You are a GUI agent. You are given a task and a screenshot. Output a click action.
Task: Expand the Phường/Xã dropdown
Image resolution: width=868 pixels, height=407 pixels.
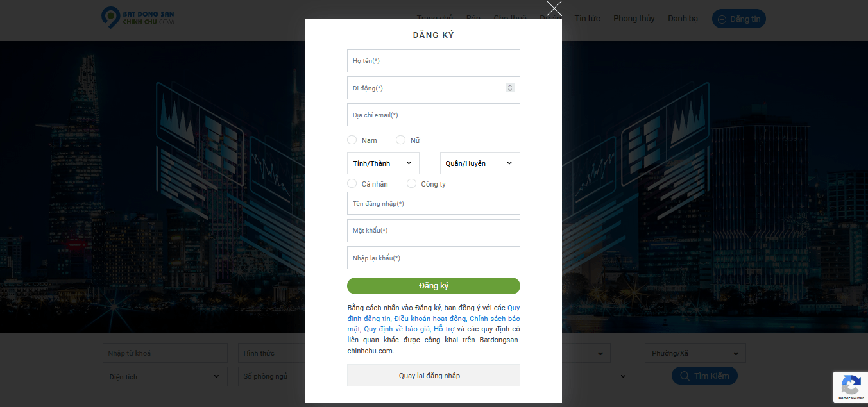pos(695,353)
